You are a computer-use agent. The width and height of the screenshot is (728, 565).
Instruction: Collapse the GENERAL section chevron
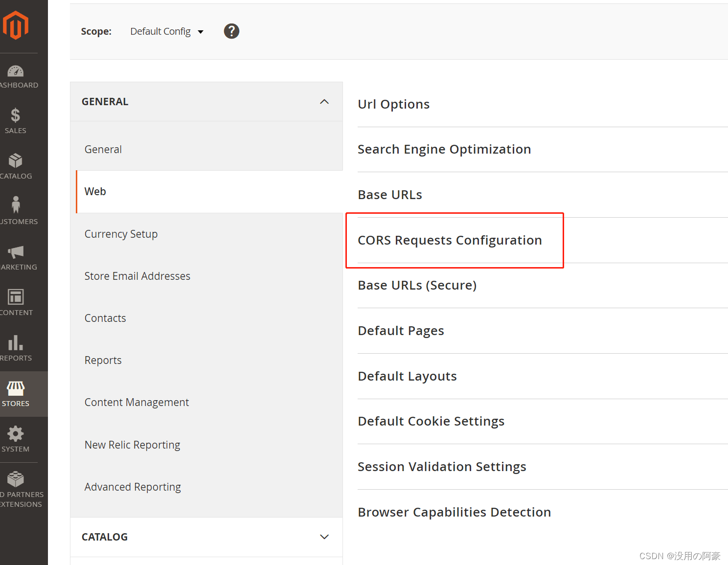324,102
